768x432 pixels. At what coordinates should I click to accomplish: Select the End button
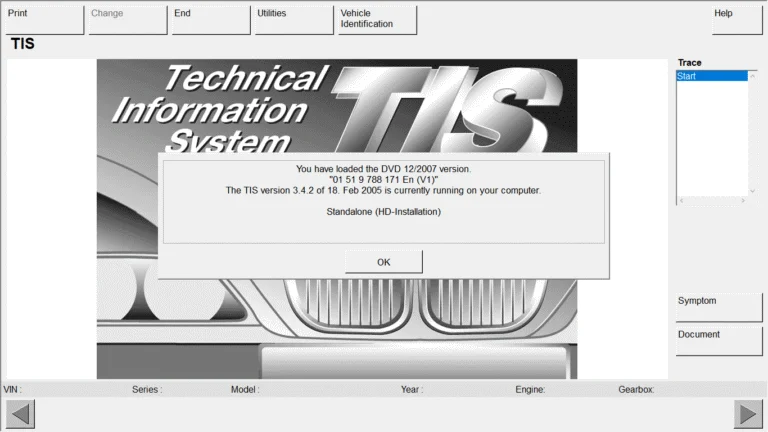click(x=211, y=20)
